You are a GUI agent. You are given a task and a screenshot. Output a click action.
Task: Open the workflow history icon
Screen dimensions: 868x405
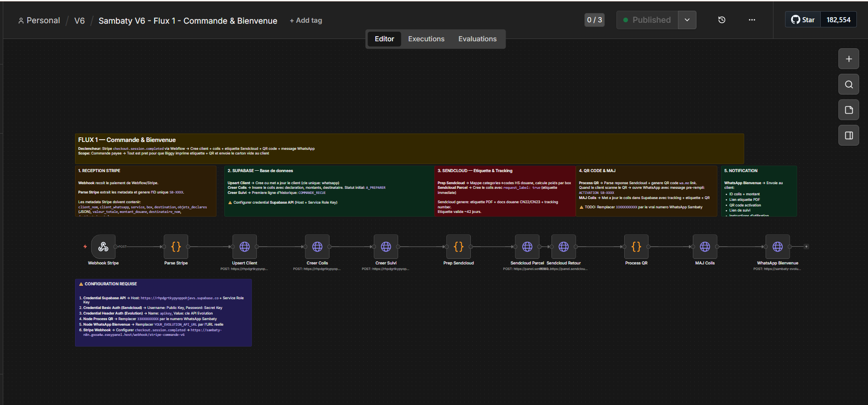coord(722,20)
